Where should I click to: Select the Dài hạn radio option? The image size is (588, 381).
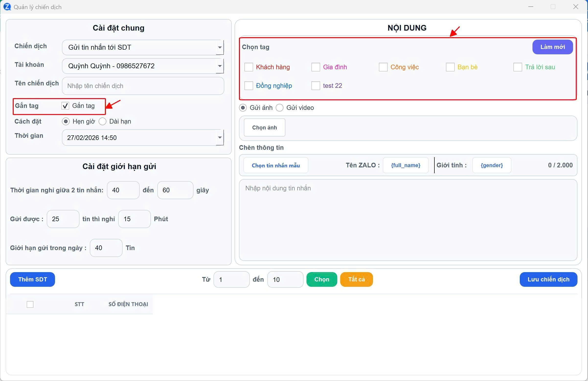tap(102, 121)
